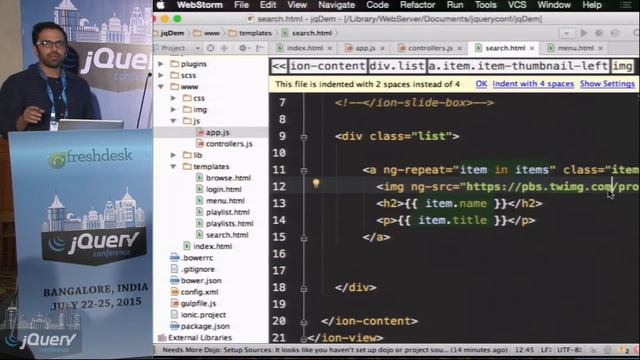Open the Tools menu

point(485,5)
